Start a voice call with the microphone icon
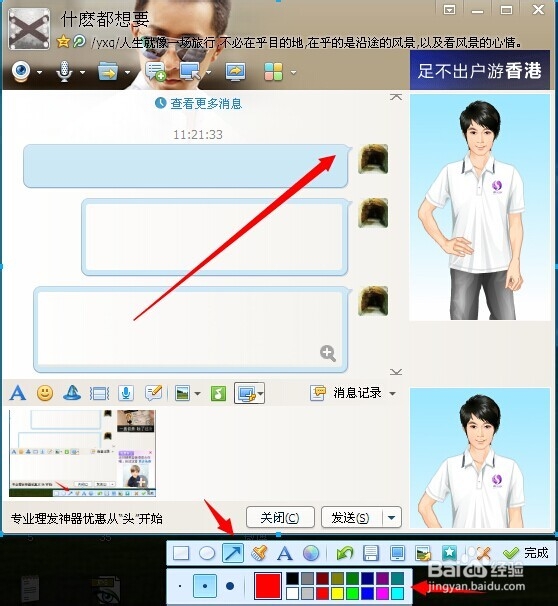Image resolution: width=558 pixels, height=606 pixels. pos(64,71)
